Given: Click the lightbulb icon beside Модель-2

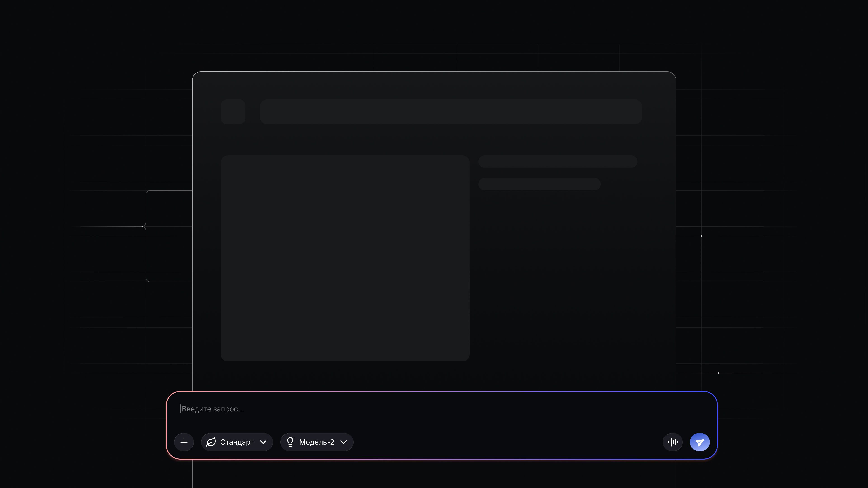Looking at the screenshot, I should 290,442.
